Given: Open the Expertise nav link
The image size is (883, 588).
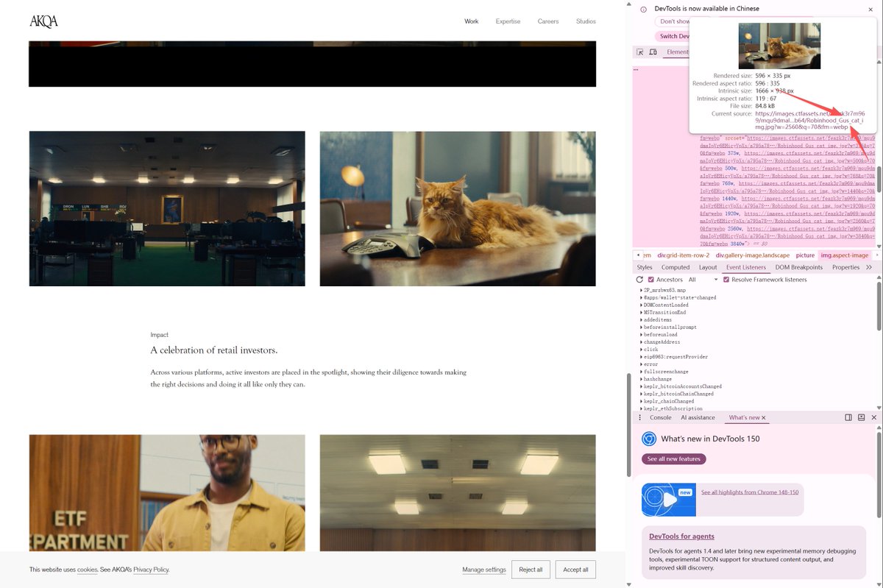Looking at the screenshot, I should coord(508,21).
